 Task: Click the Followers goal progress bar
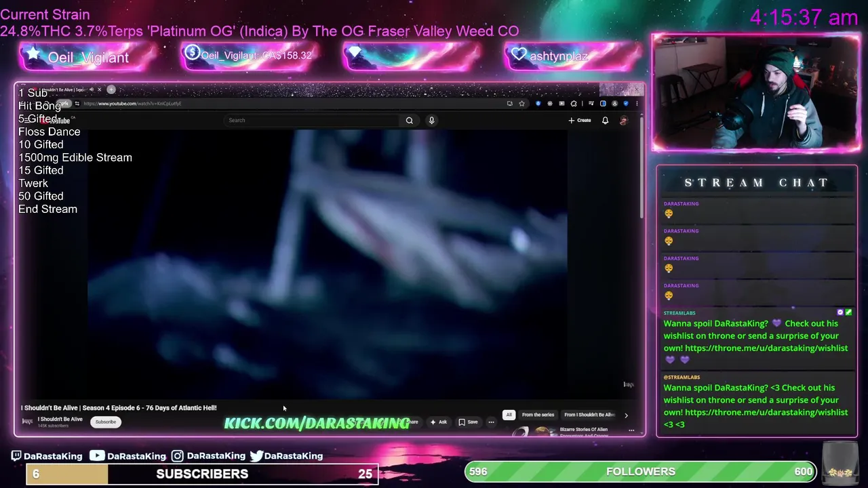tap(641, 472)
